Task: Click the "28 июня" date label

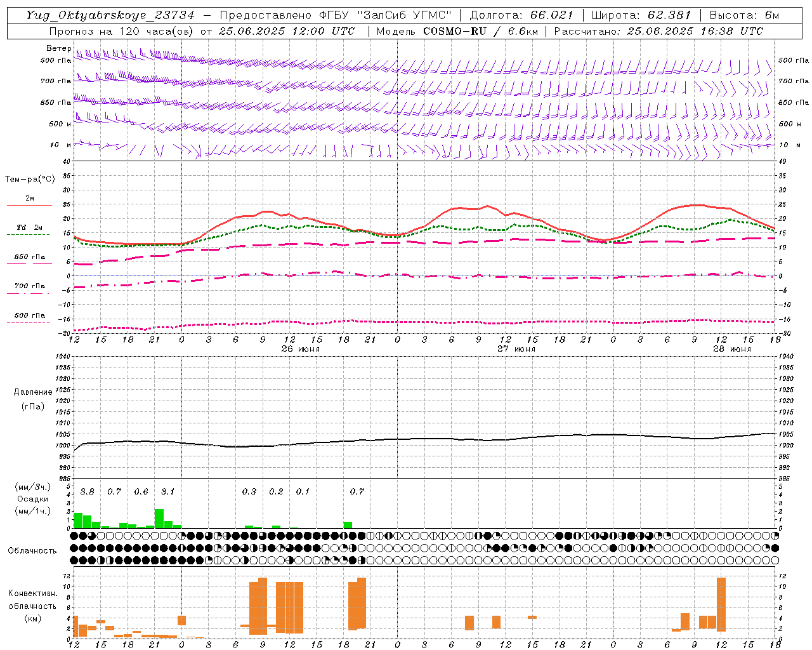Action: (x=731, y=349)
